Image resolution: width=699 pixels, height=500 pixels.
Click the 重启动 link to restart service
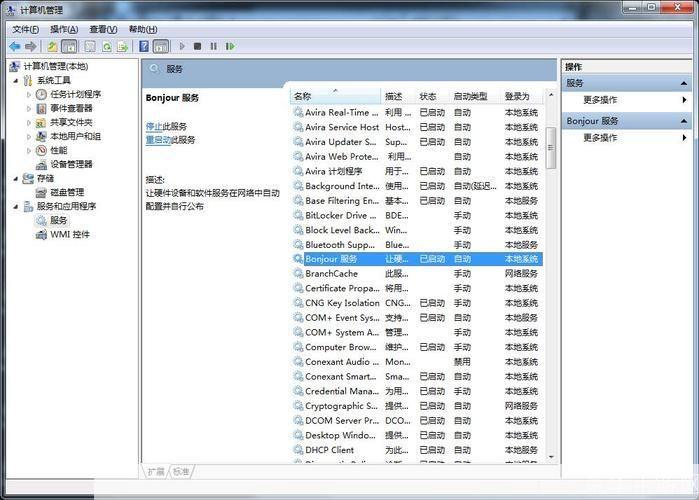(158, 140)
